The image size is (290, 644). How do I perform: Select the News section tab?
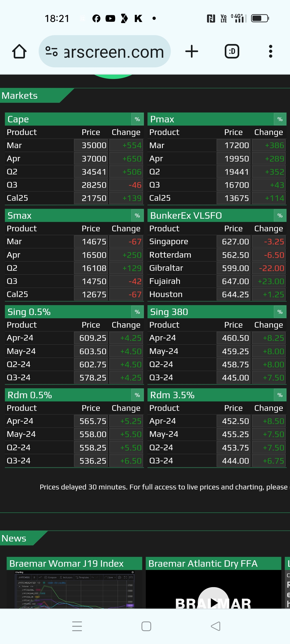pos(14,539)
